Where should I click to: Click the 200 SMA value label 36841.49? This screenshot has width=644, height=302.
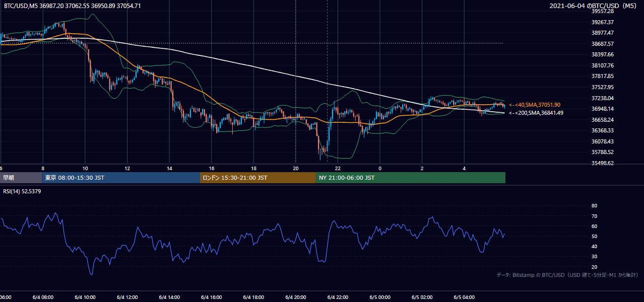pyautogui.click(x=536, y=113)
